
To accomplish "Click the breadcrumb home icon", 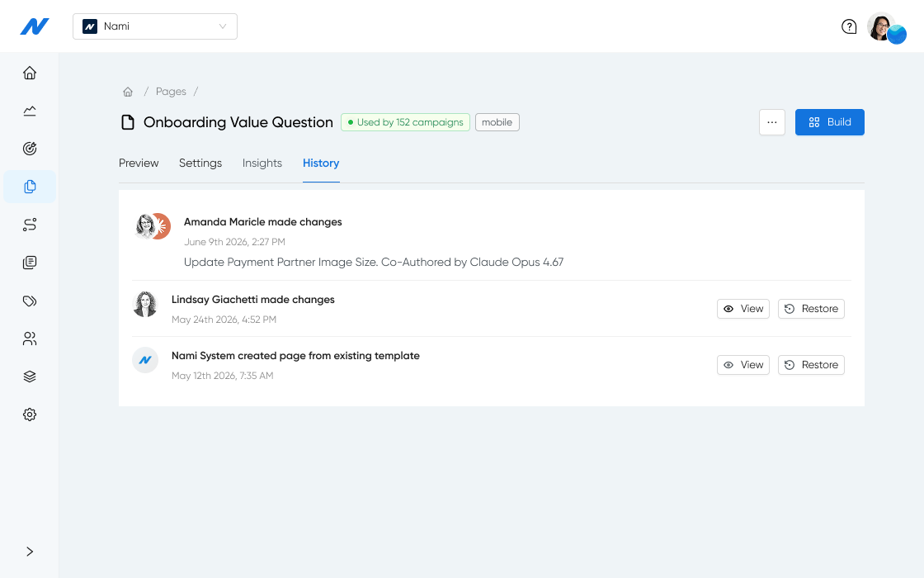I will pos(128,92).
